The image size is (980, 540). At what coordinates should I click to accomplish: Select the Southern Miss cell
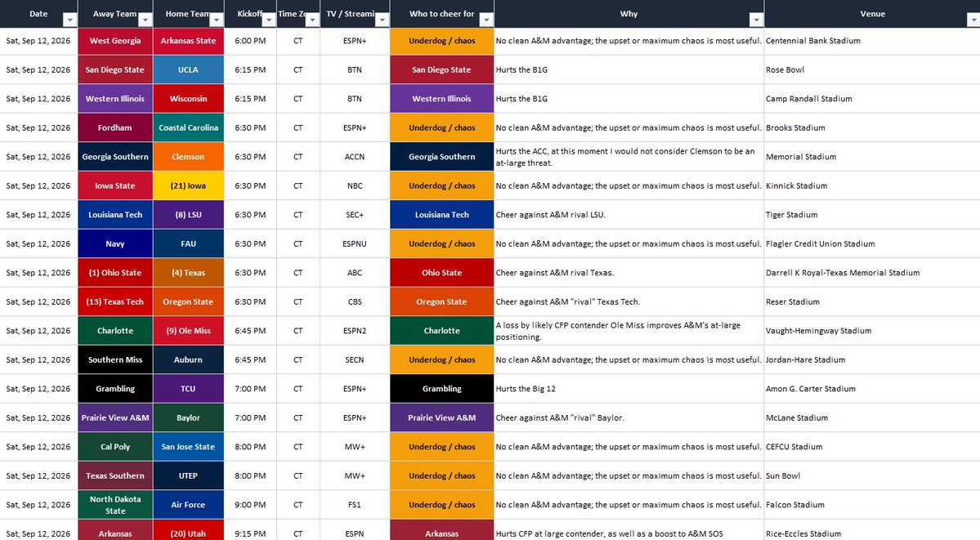pyautogui.click(x=115, y=360)
